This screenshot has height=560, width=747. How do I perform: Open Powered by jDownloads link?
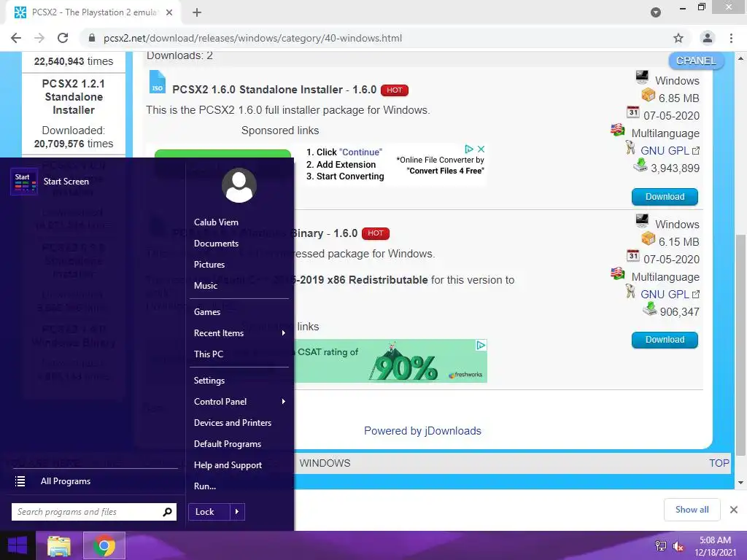coord(422,430)
